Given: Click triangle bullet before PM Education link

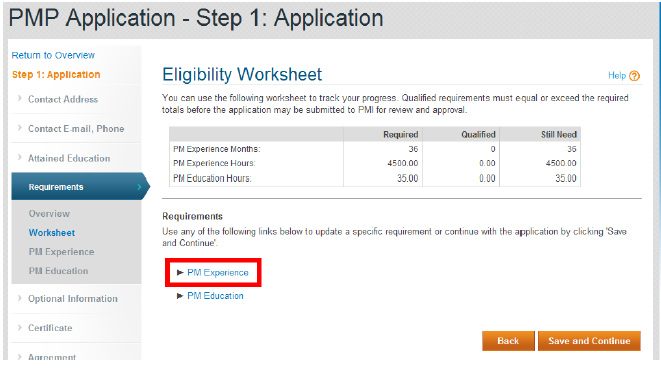Looking at the screenshot, I should click(x=180, y=296).
